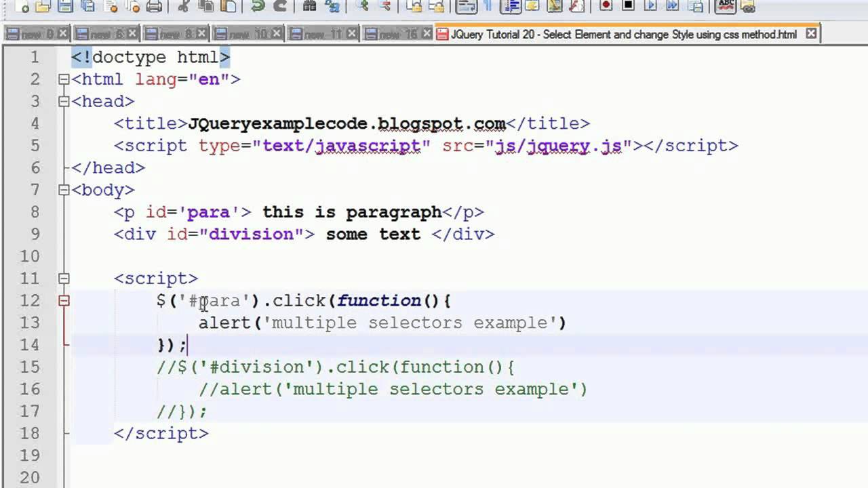Click the alert call on line 13
Viewport: 868px width, 488px height.
click(x=382, y=323)
